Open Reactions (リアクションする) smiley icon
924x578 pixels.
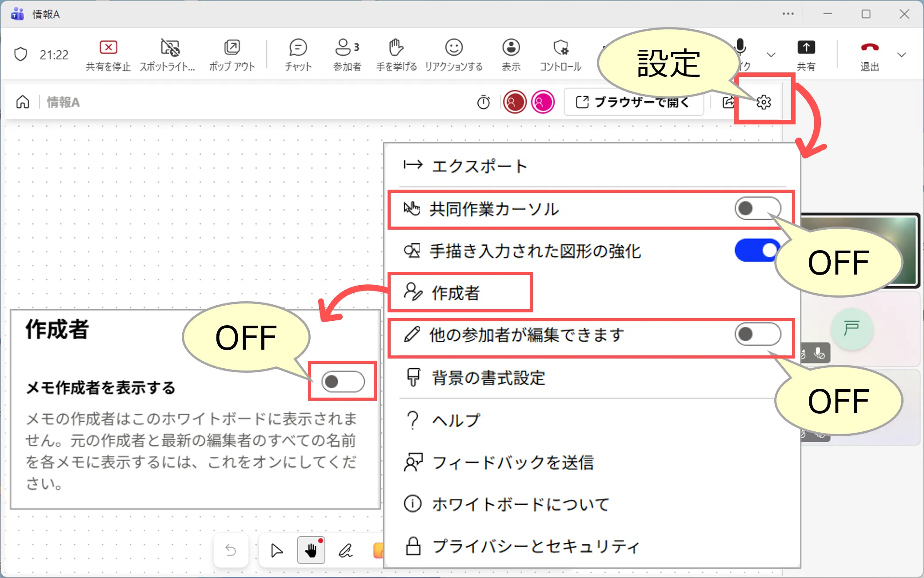454,48
